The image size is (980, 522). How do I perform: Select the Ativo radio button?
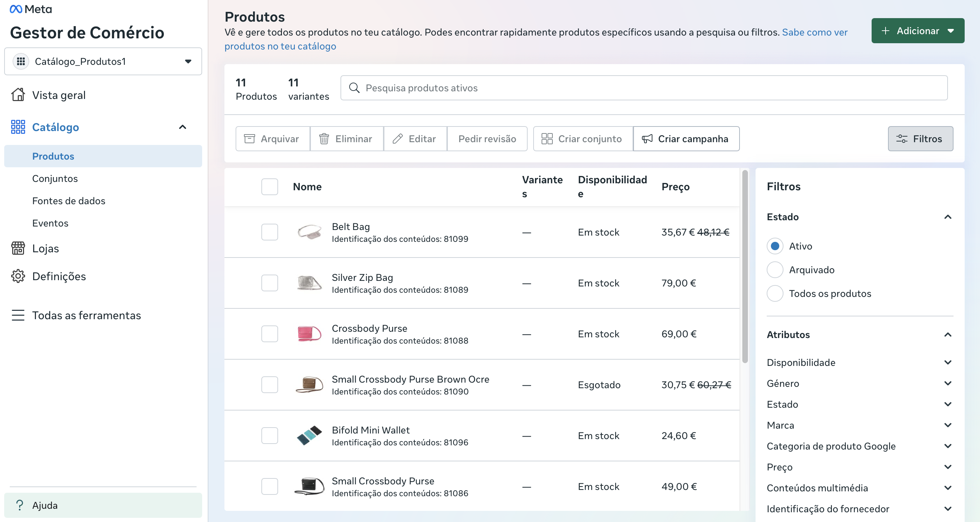click(775, 246)
